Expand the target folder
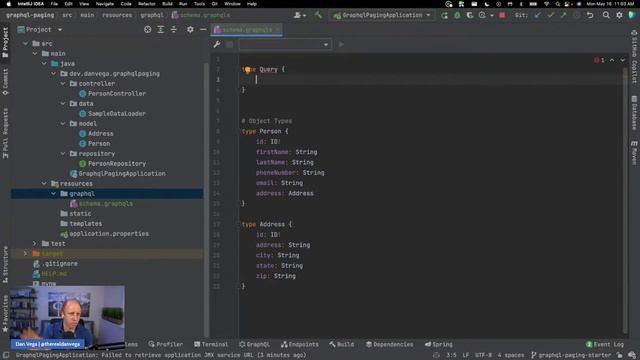 tap(26, 253)
